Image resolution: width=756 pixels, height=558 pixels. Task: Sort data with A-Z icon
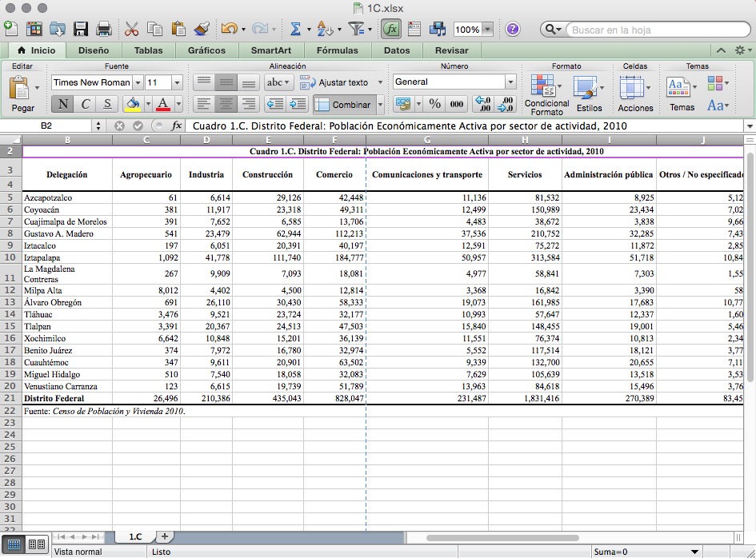[325, 29]
